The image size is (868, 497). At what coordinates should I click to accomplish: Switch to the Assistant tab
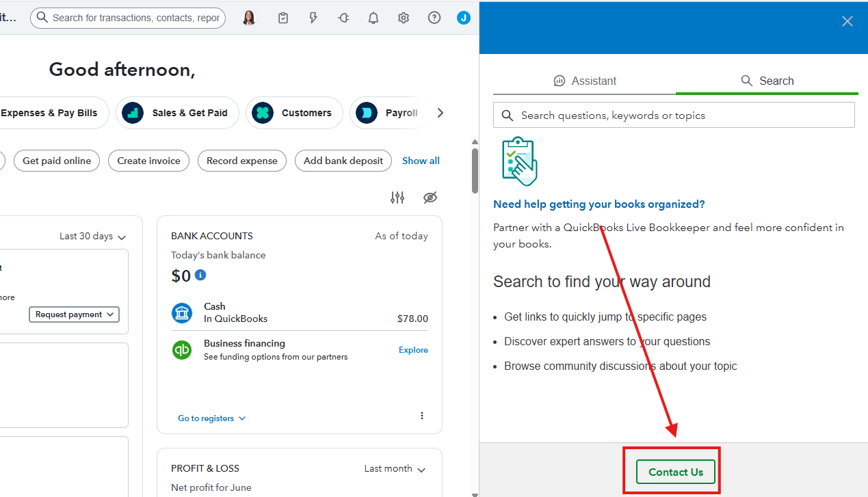coord(585,81)
